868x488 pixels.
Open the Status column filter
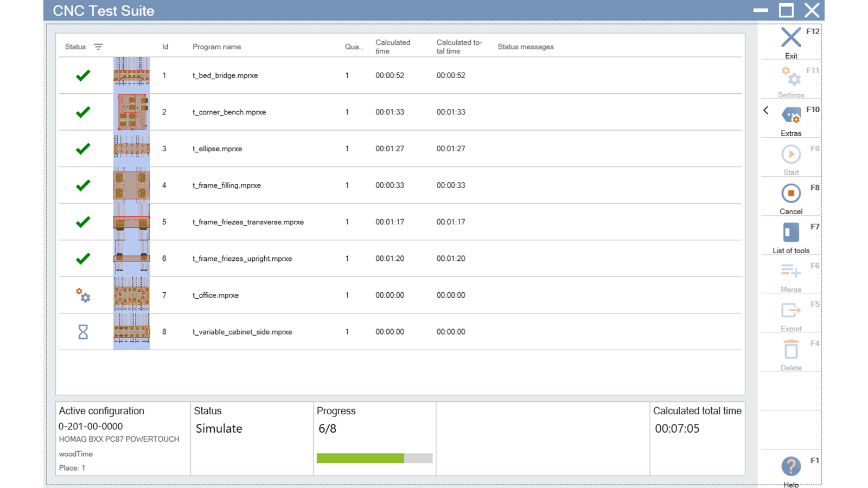pos(98,47)
